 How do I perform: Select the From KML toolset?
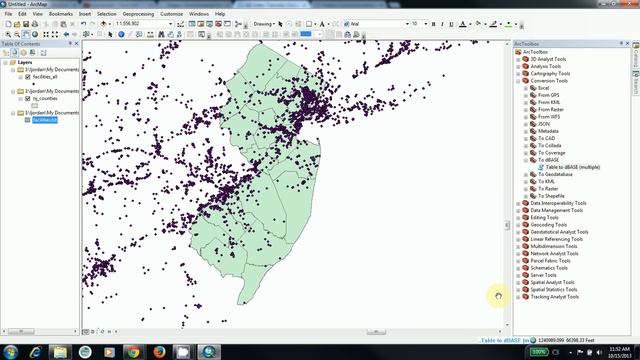(x=549, y=102)
